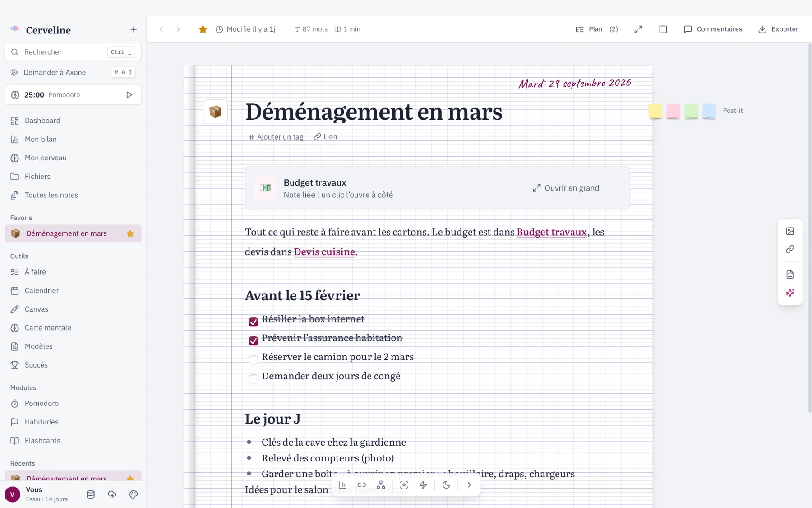Click the link icon in right side panel

click(x=790, y=249)
